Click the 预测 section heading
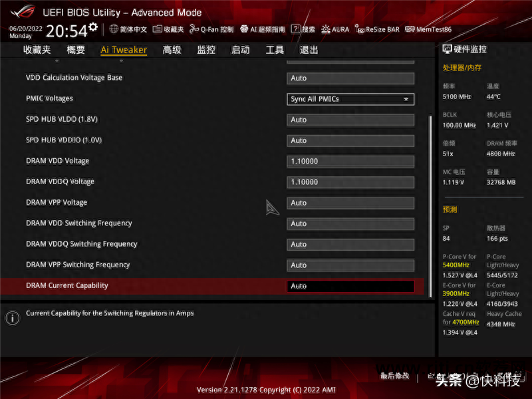Screen dimensions: 532x399 click(450, 209)
